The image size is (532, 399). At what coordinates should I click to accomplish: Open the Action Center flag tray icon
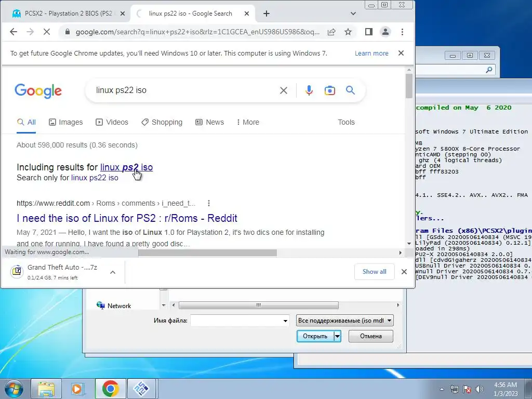467,389
